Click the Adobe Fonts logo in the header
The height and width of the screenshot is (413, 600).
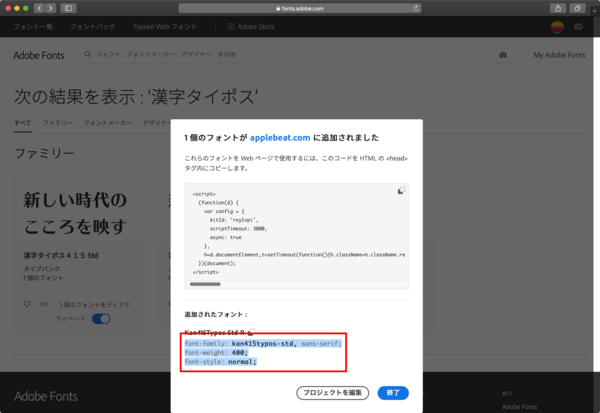click(39, 55)
